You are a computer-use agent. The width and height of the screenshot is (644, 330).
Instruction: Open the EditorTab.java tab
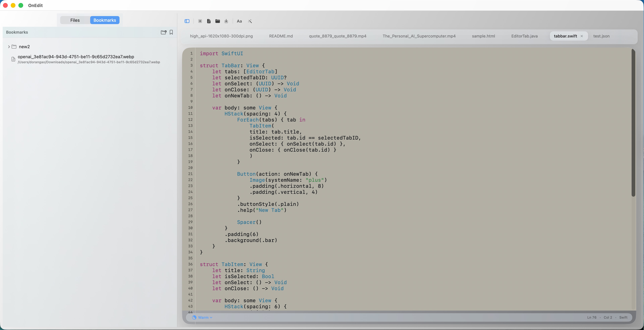524,36
